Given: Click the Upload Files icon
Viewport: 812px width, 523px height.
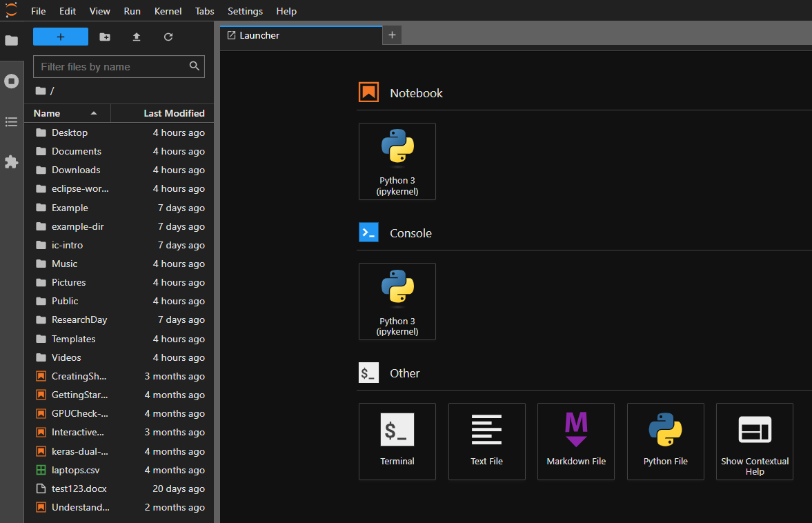Looking at the screenshot, I should (x=137, y=37).
